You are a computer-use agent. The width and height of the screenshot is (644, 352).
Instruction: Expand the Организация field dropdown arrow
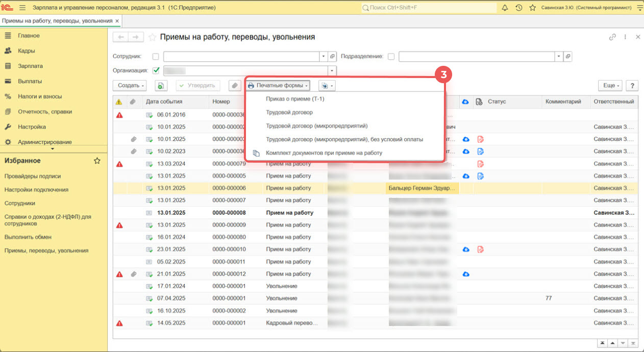pyautogui.click(x=332, y=70)
